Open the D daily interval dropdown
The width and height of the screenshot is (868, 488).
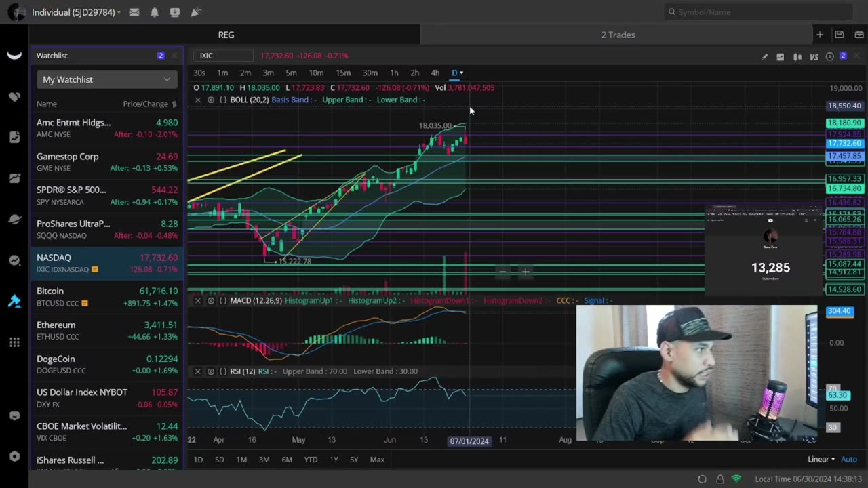pyautogui.click(x=457, y=73)
